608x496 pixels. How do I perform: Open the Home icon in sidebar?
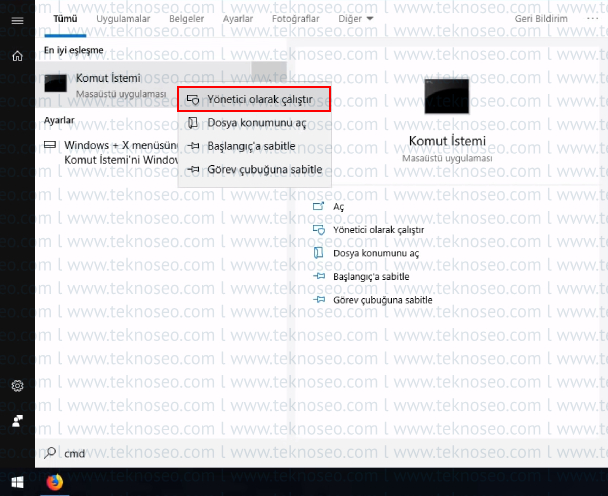17,56
